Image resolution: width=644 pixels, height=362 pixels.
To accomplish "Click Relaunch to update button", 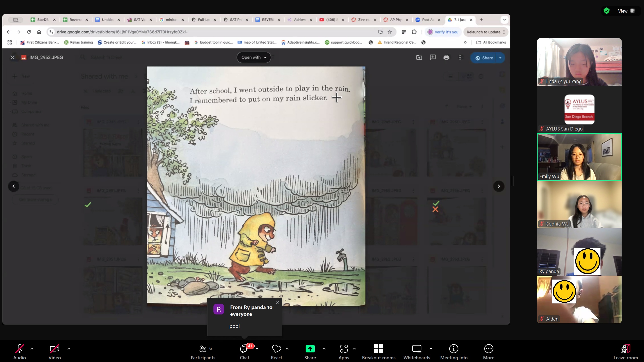I will [x=483, y=32].
